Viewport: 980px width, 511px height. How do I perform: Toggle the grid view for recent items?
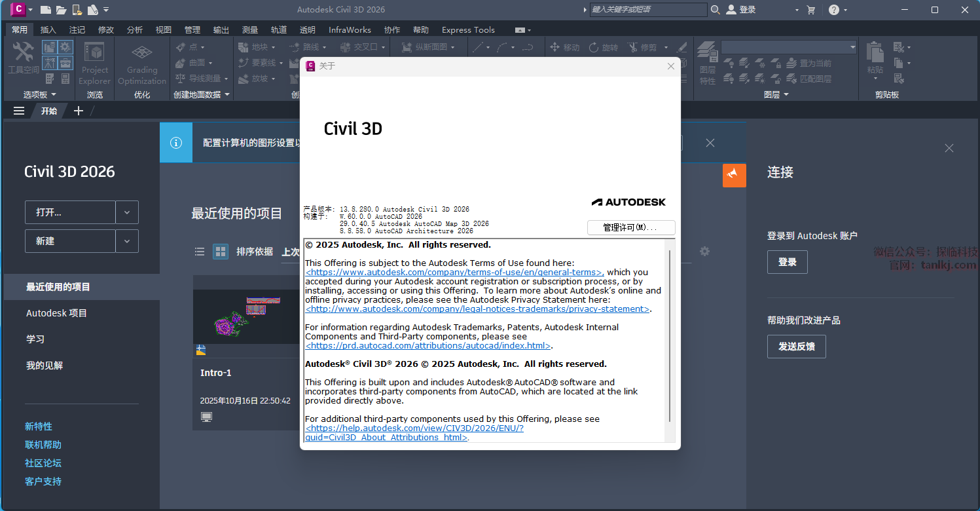click(221, 252)
